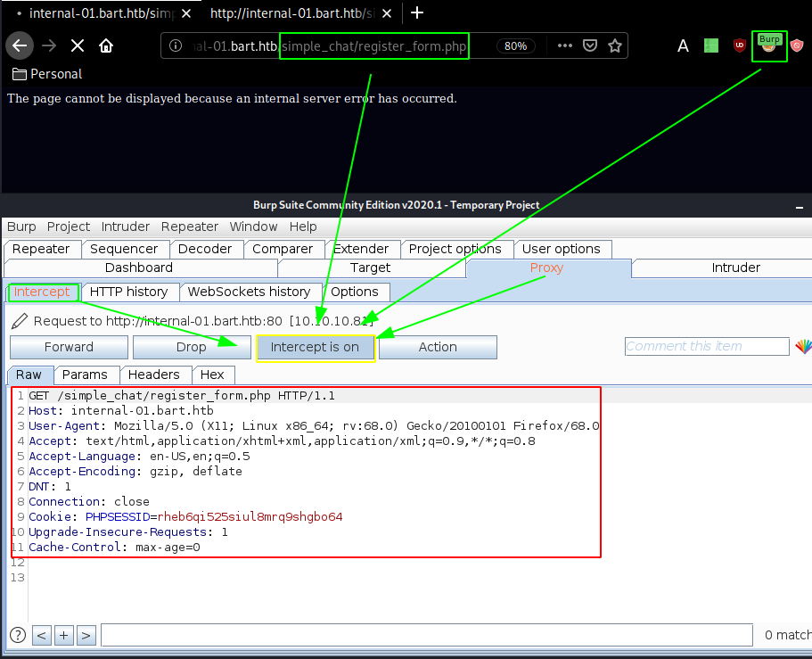Select the Proxy tab
Viewport: 812px width, 659px height.
(x=547, y=268)
